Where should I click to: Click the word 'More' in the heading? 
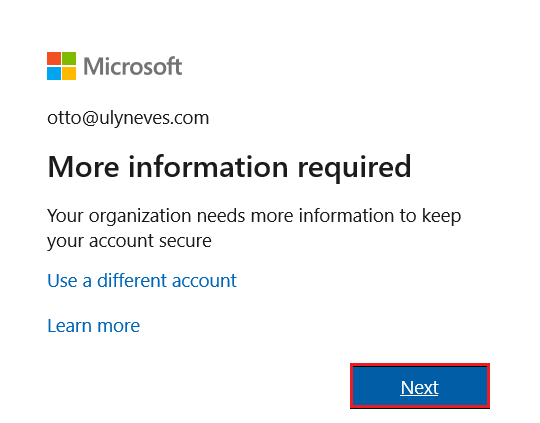click(x=84, y=167)
